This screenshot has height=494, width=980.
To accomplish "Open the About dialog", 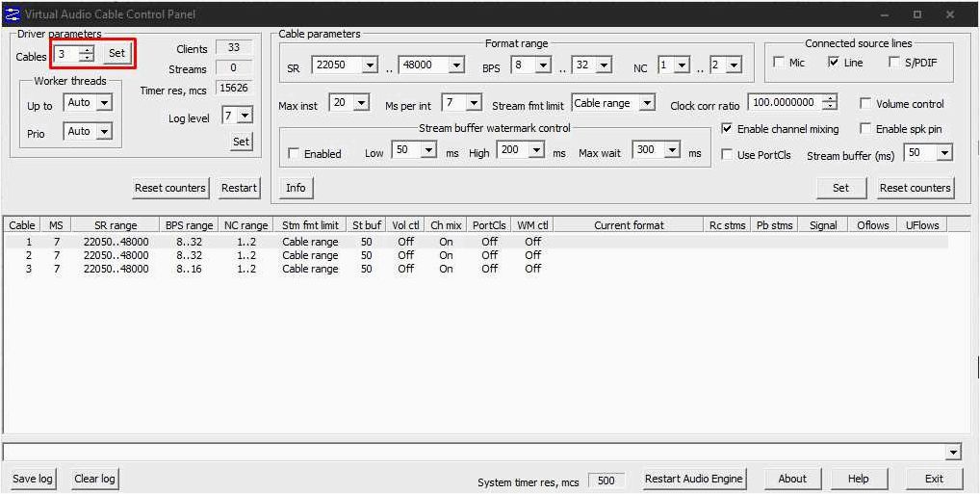I will coord(792,479).
